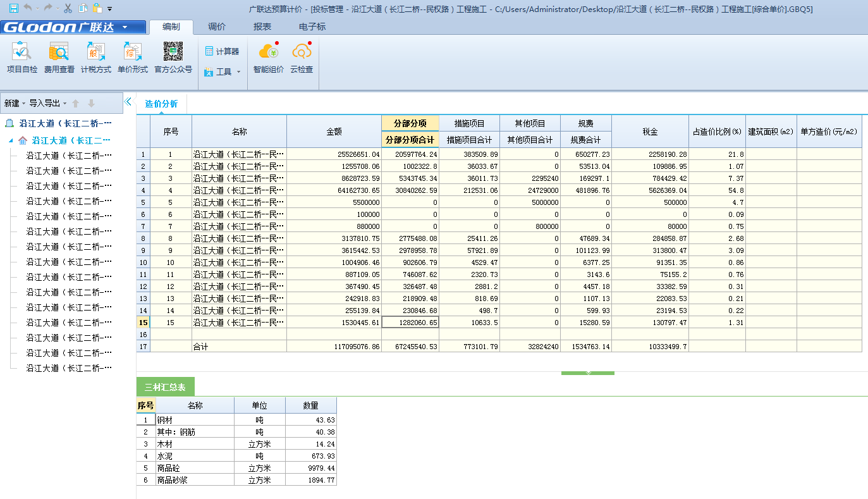Image resolution: width=868 pixels, height=499 pixels.
Task: Select the total amount 117095076.86
Action: [x=334, y=347]
